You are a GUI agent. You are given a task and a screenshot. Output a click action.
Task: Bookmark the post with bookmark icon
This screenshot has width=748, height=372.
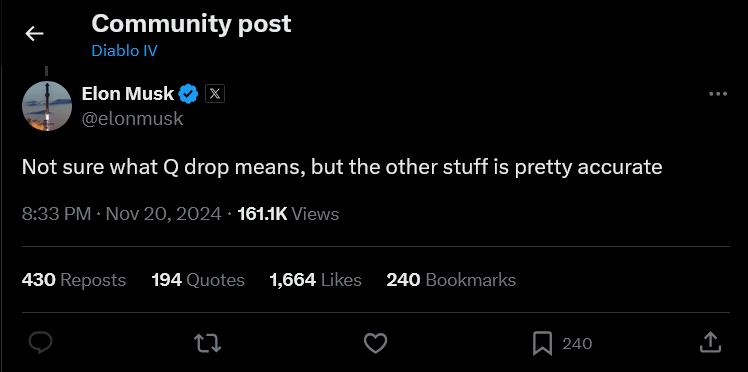click(542, 343)
